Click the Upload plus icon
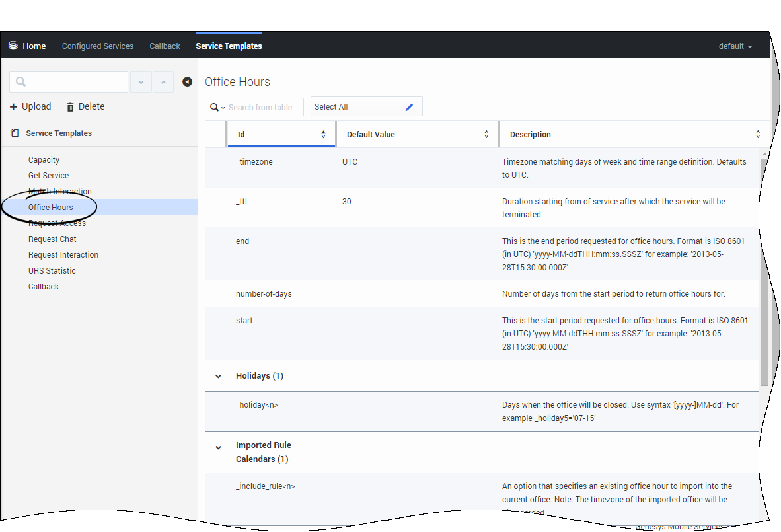The width and height of the screenshot is (781, 532). coord(14,107)
